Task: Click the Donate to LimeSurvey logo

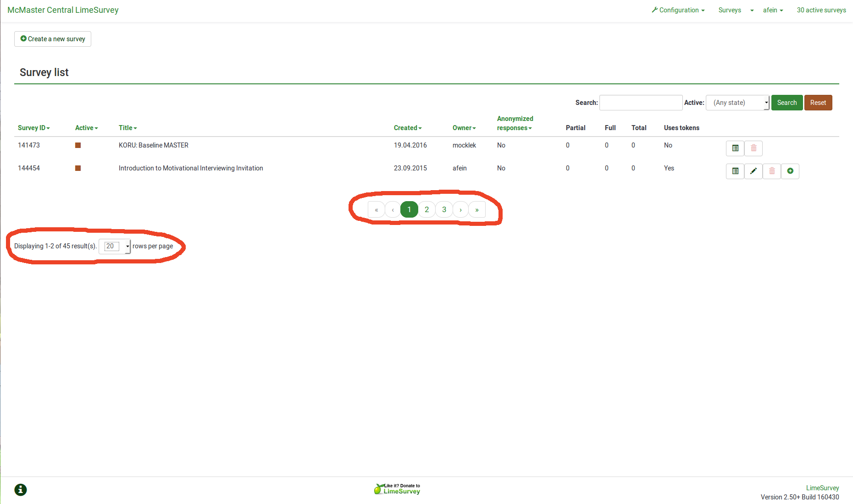Action: [x=397, y=489]
